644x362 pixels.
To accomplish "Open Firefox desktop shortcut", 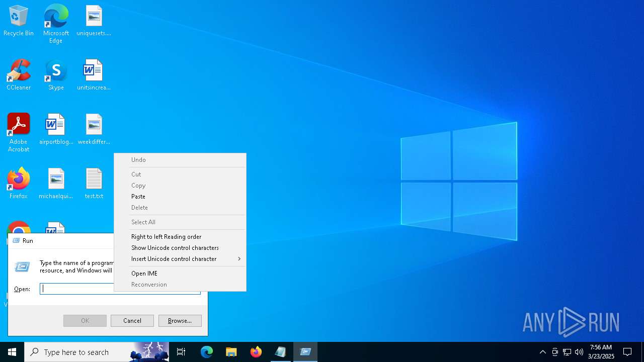I will tap(19, 184).
